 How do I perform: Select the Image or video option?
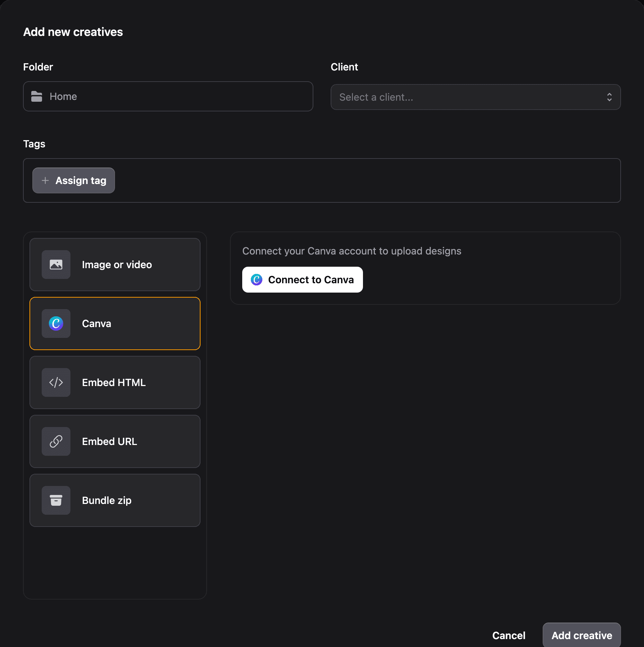(x=115, y=265)
